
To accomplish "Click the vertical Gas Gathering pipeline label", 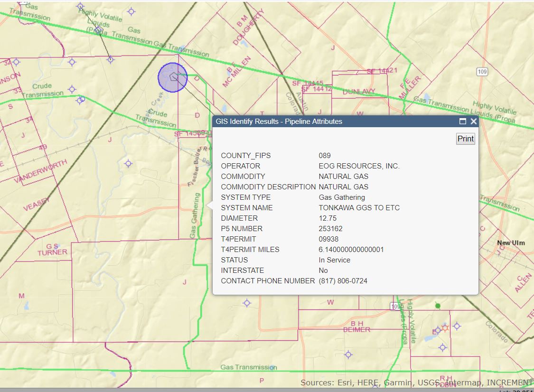I will pos(195,215).
